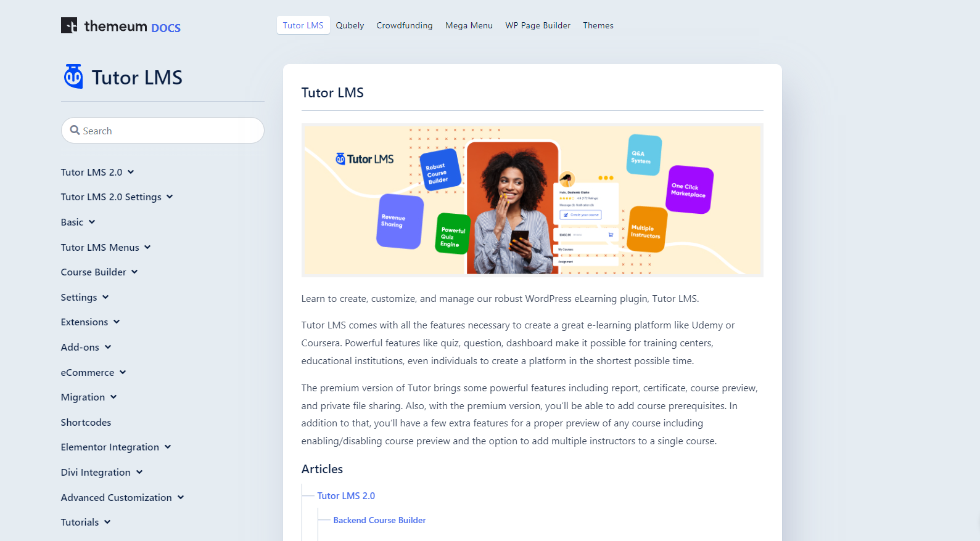The width and height of the screenshot is (980, 541).
Task: Open the Tutor LMS tab
Action: point(303,25)
